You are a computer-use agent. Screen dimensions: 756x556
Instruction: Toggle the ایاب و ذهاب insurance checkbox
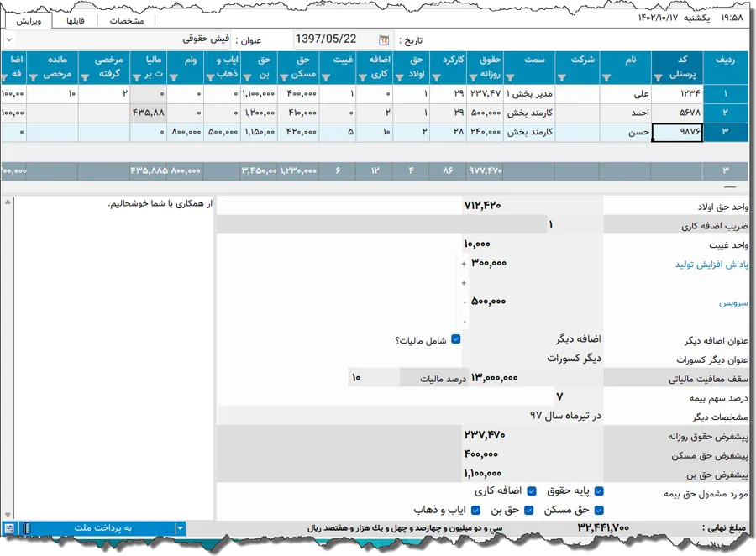pos(476,510)
